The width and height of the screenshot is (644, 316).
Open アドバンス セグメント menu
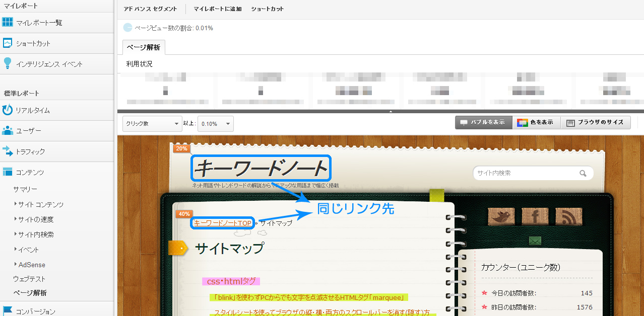coord(150,9)
